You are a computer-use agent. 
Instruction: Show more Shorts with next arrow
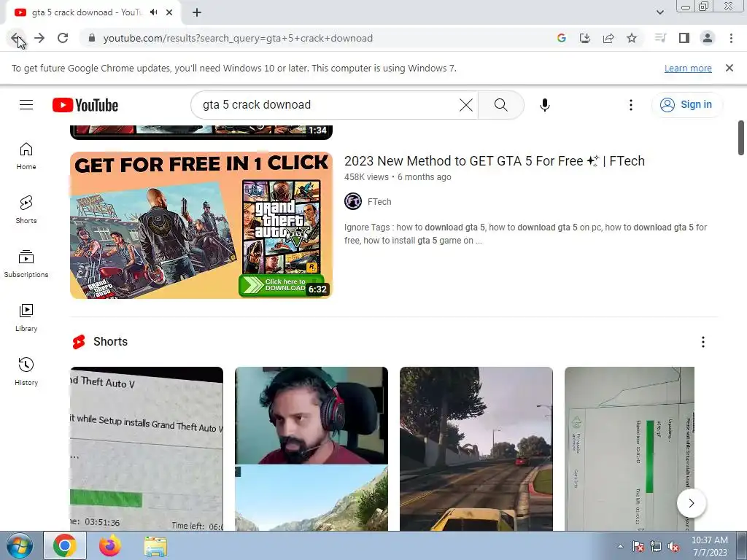692,503
